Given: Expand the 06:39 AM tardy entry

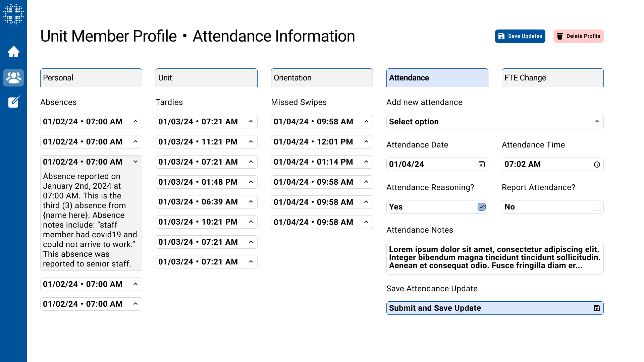Looking at the screenshot, I should [x=251, y=202].
